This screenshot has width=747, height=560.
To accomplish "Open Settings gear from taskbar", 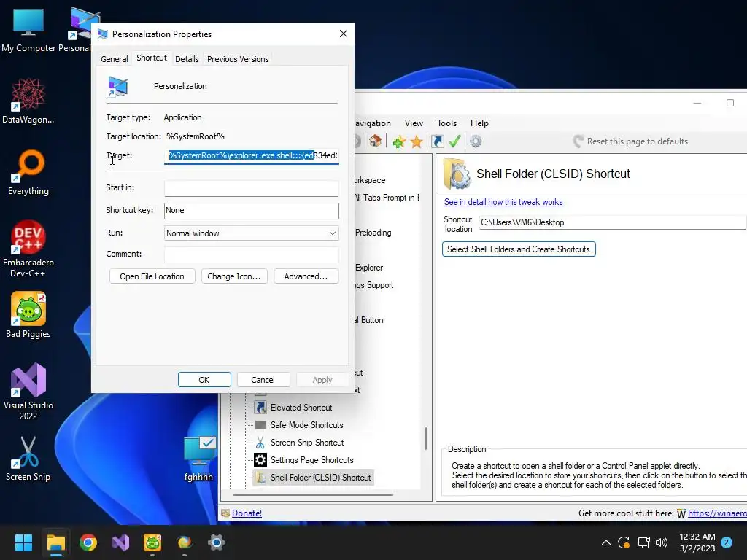I will [216, 542].
